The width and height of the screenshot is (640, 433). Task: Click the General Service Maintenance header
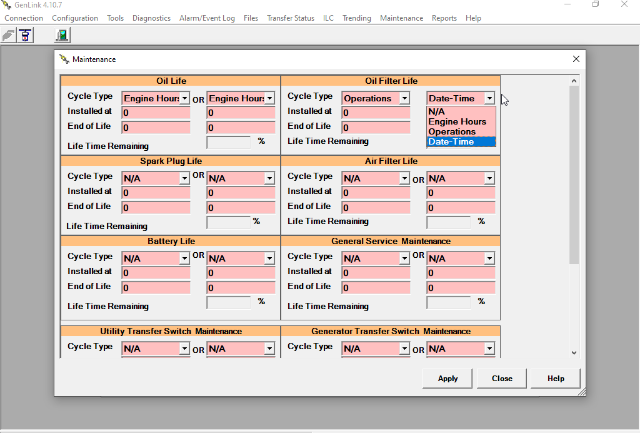tap(391, 241)
